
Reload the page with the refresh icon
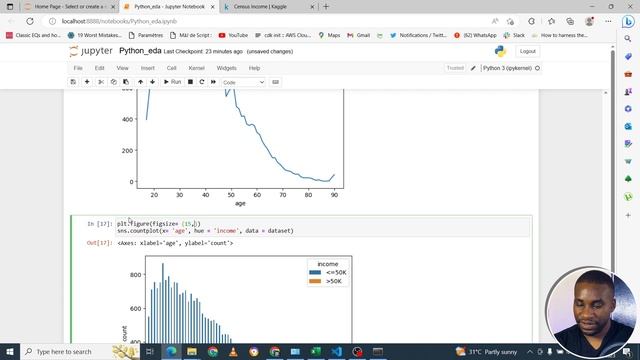[30, 21]
